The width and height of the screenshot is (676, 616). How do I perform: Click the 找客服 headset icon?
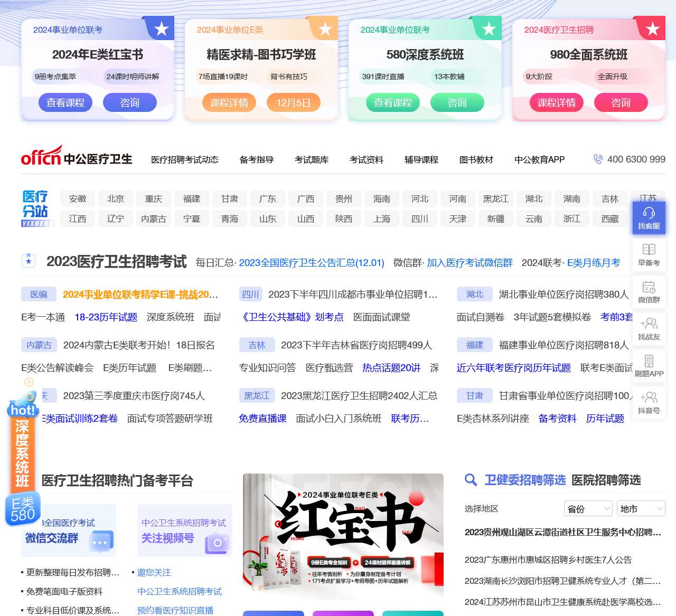649,213
